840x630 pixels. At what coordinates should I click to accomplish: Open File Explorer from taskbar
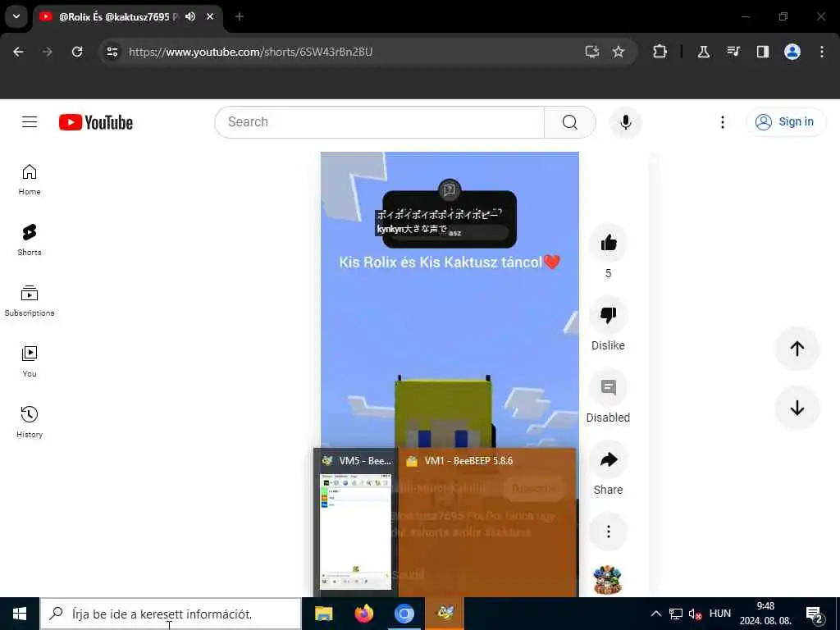[323, 614]
